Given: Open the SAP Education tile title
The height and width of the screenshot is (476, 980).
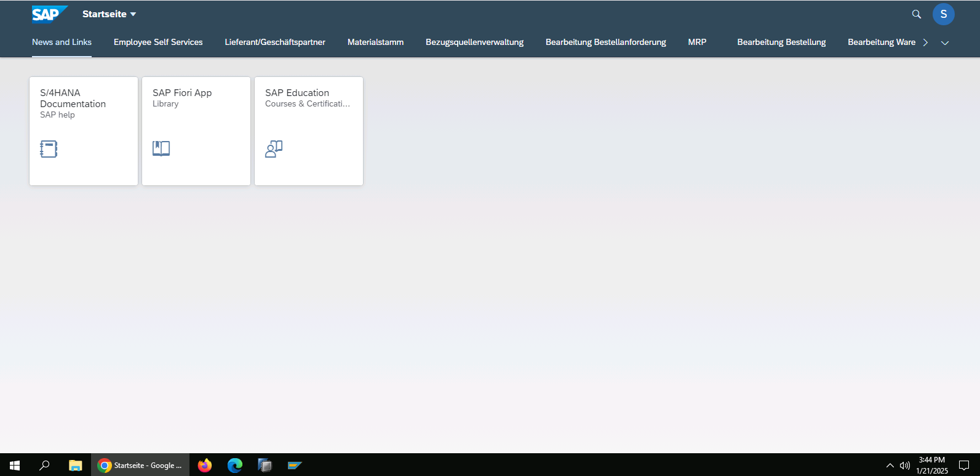Looking at the screenshot, I should point(297,93).
